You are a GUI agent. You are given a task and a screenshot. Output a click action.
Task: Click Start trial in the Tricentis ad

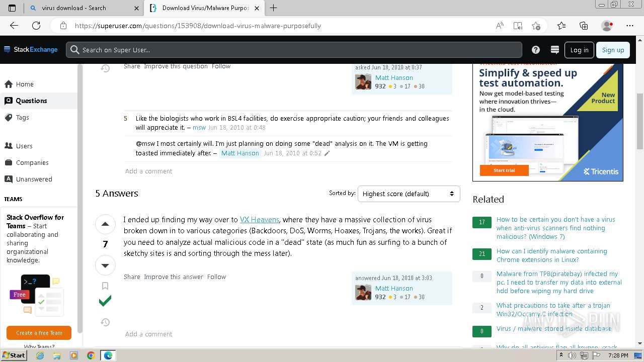tap(504, 170)
